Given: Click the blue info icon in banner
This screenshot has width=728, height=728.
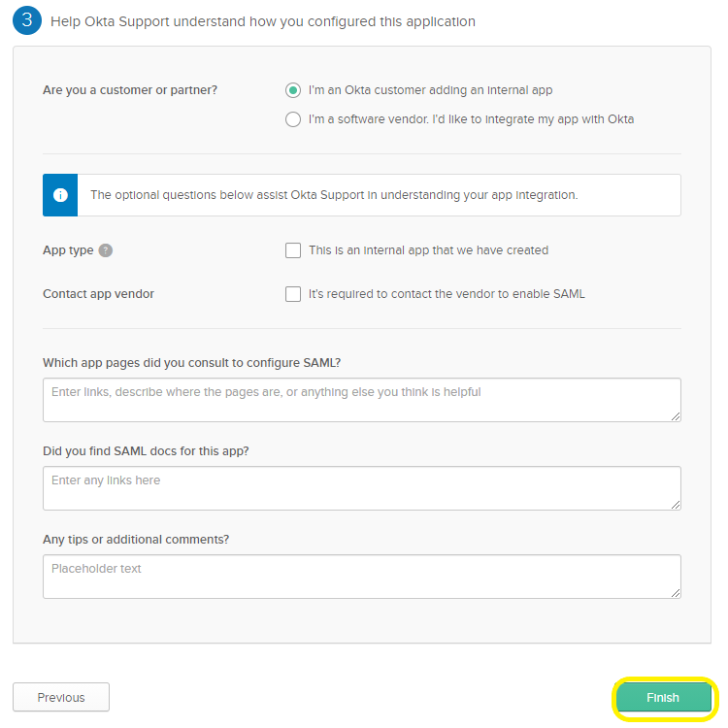Looking at the screenshot, I should [60, 195].
